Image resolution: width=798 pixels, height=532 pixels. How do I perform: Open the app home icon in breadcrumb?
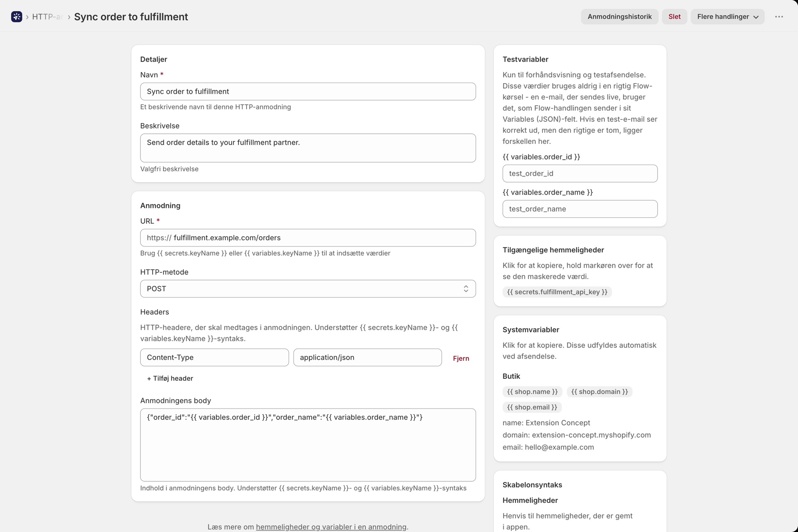tap(17, 17)
